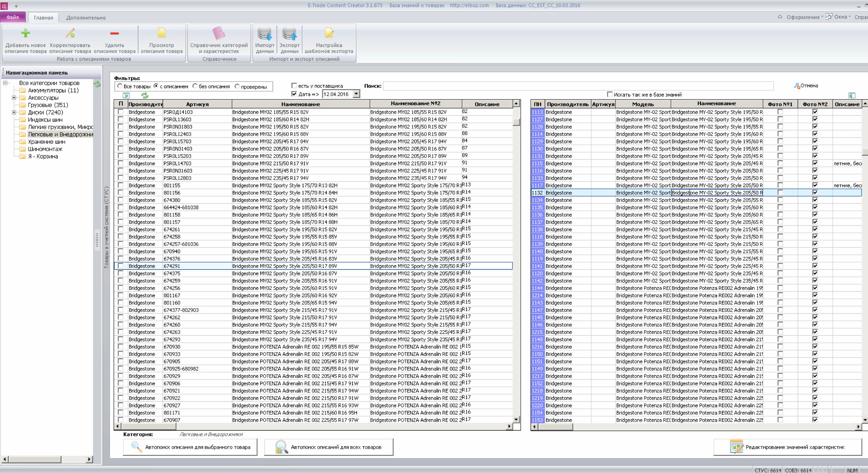868x473 pixels.
Task: Select the Шиномонтаж folder
Action: (45, 149)
